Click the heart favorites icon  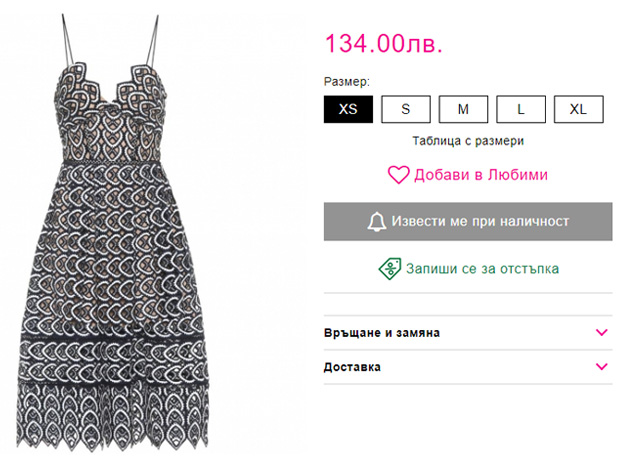pyautogui.click(x=398, y=175)
